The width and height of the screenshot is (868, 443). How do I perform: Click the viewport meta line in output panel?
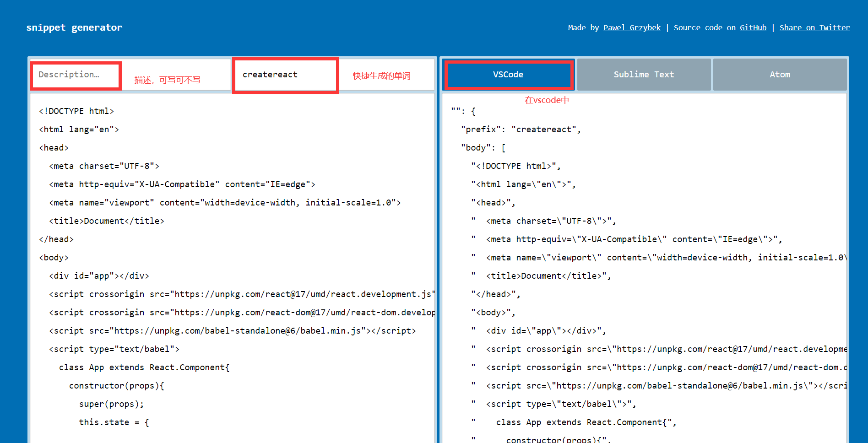coord(659,258)
